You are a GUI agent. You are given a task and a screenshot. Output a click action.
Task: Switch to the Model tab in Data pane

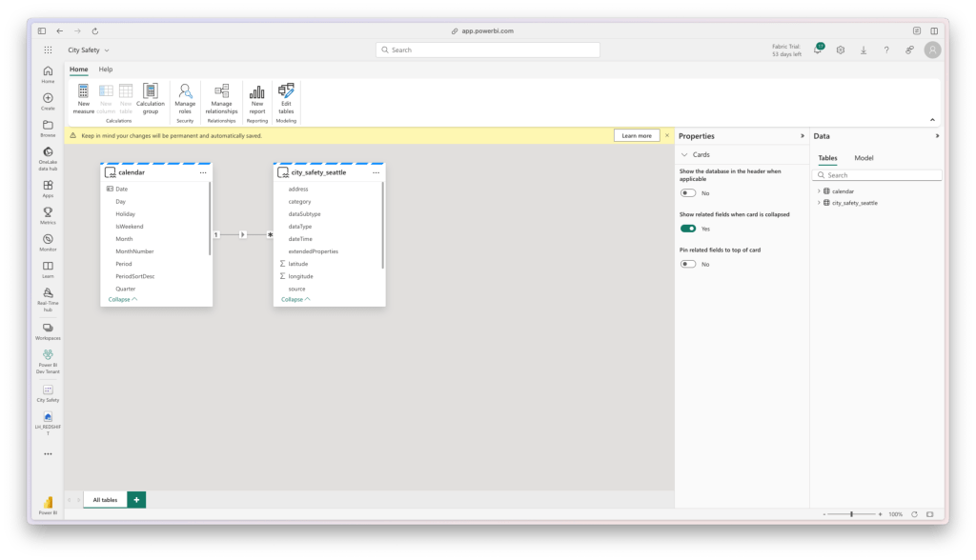[864, 158]
